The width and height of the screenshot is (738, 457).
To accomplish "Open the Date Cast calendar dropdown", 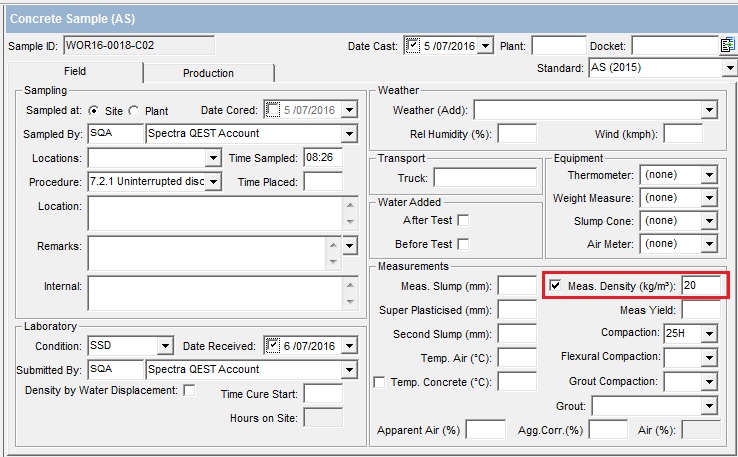I will 485,46.
